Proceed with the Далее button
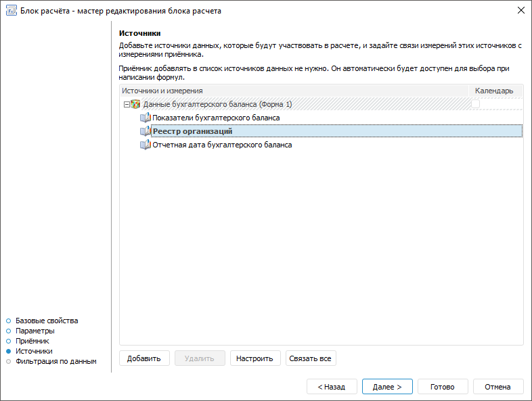 387,387
